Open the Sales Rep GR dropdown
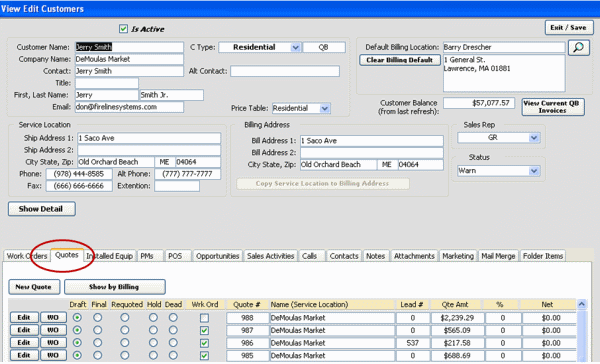The height and width of the screenshot is (364, 600). 534,137
